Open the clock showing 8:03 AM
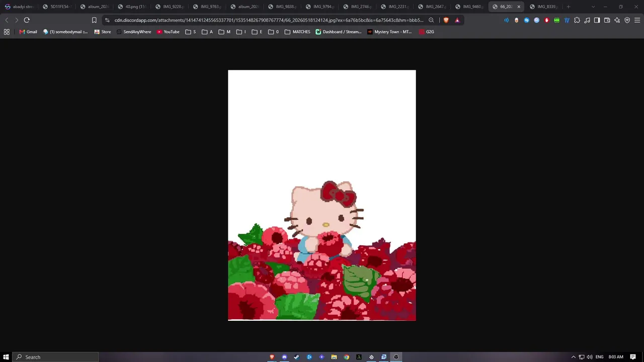 coord(616,357)
